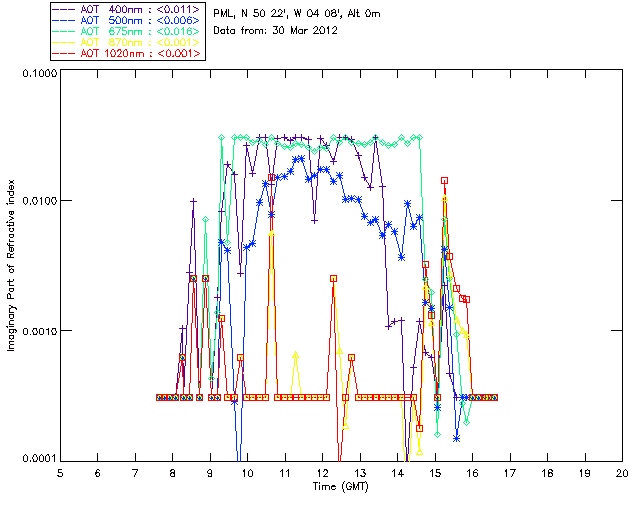Click the x-axis tick label 11

(285, 473)
